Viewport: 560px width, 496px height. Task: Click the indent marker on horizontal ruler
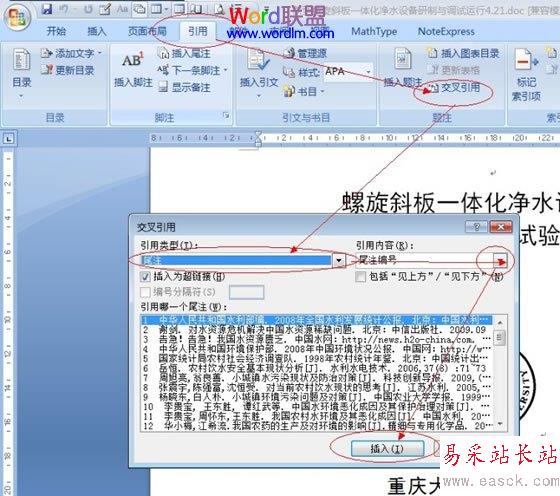point(258,139)
